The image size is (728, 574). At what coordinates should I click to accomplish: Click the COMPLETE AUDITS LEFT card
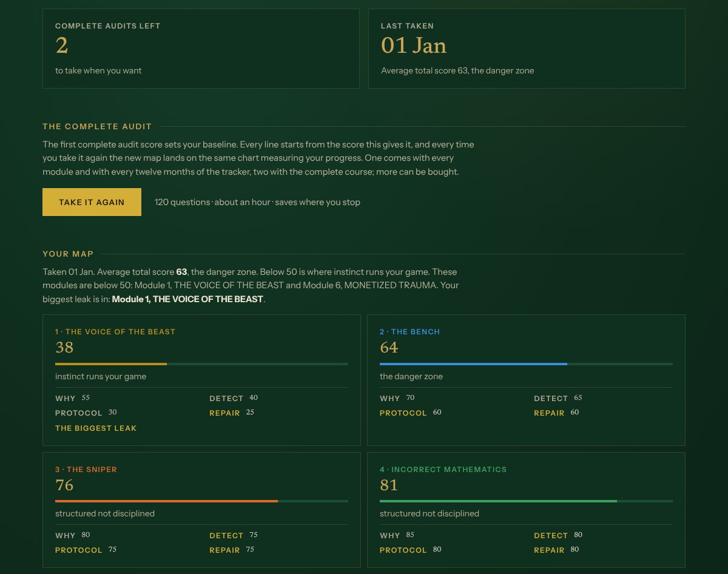click(x=201, y=49)
